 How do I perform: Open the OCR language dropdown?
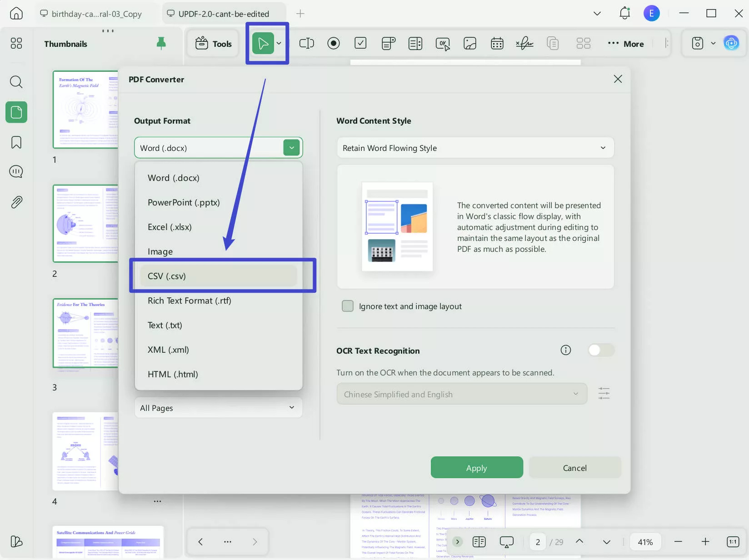(x=460, y=394)
